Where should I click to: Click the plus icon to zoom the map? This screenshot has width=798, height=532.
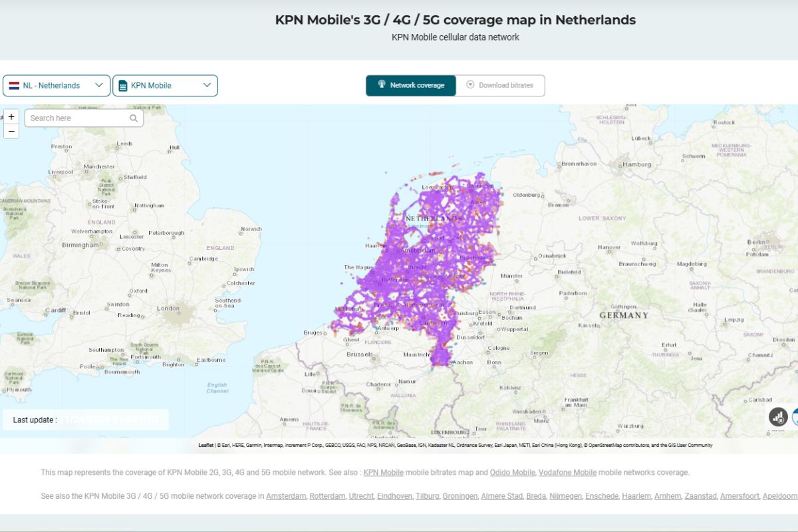tap(11, 116)
